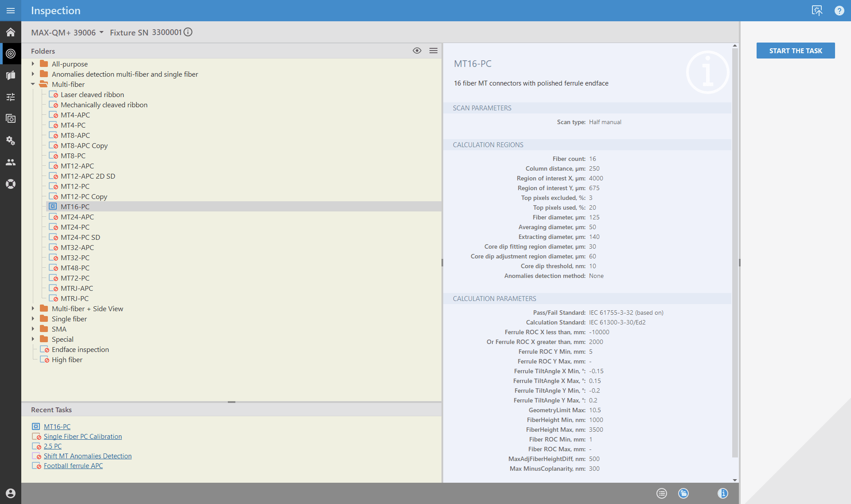851x504 pixels.
Task: Open the target-shaped Inspection sidebar icon
Action: click(11, 54)
